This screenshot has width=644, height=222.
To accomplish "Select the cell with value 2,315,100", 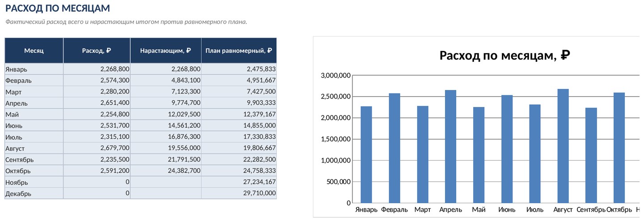I will pyautogui.click(x=97, y=137).
